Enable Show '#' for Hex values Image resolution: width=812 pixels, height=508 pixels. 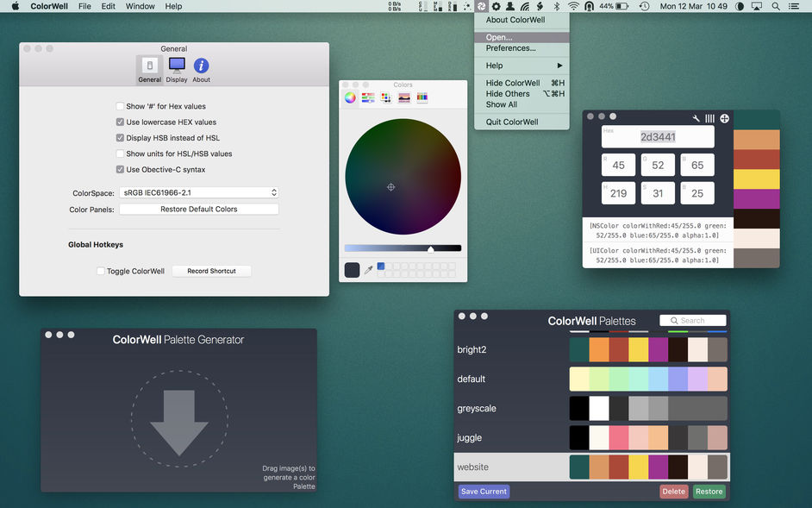(x=121, y=107)
